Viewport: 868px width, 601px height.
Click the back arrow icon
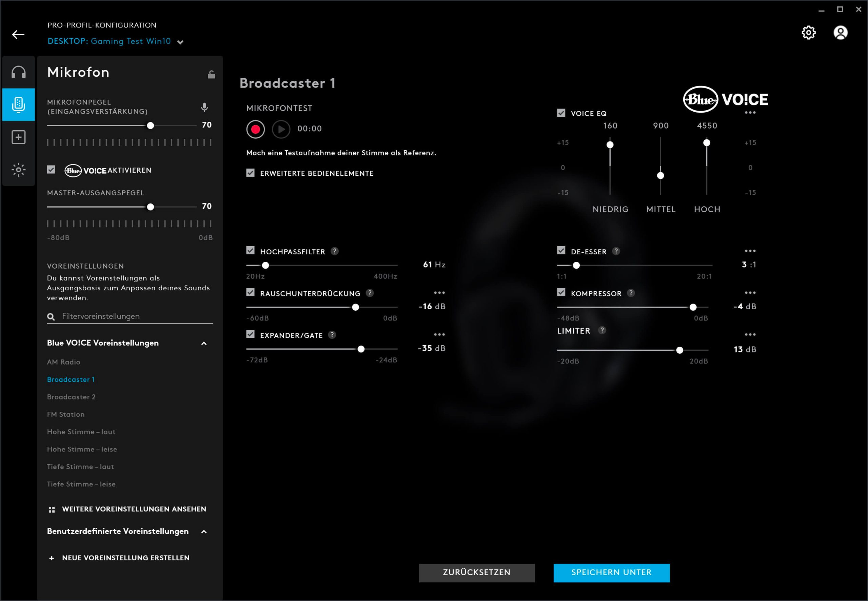18,35
